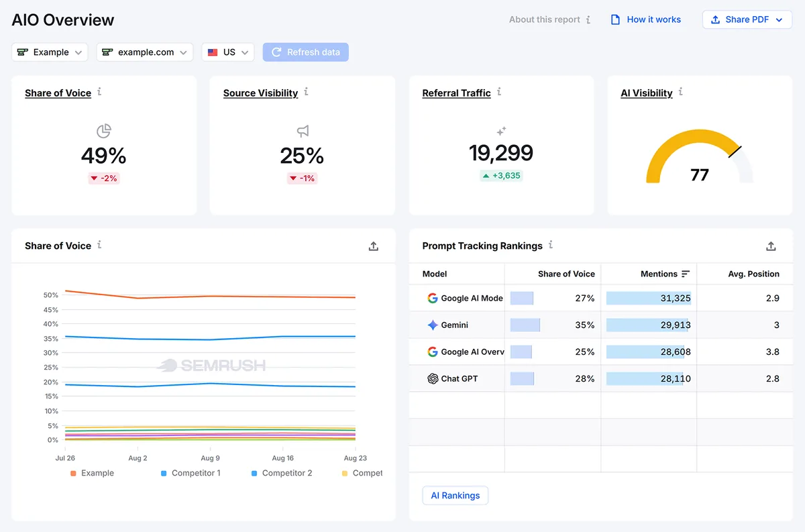Click the Google icon in Google AI Mode row
The width and height of the screenshot is (805, 532).
[433, 298]
